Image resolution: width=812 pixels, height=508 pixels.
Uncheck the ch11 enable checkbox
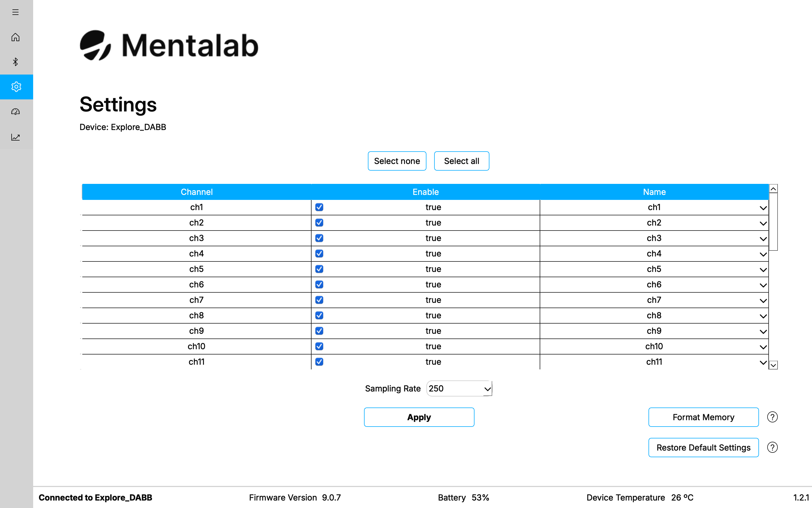click(319, 362)
